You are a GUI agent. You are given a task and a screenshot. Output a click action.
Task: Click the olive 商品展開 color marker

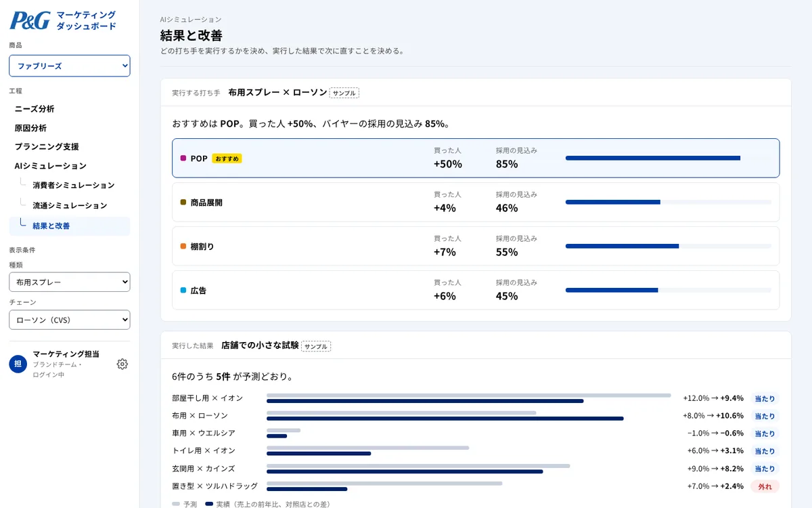[x=183, y=202]
